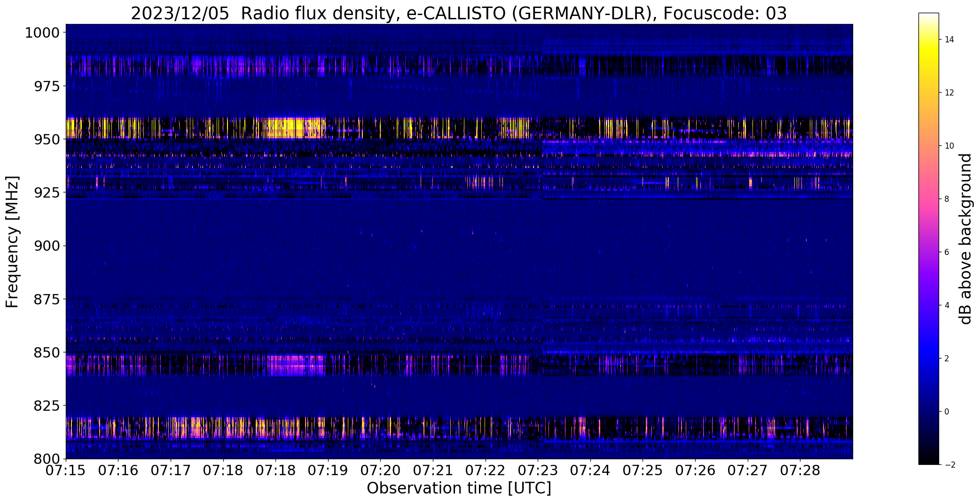Click the 07:16 time tick label
This screenshot has height=502, width=980.
click(x=118, y=470)
